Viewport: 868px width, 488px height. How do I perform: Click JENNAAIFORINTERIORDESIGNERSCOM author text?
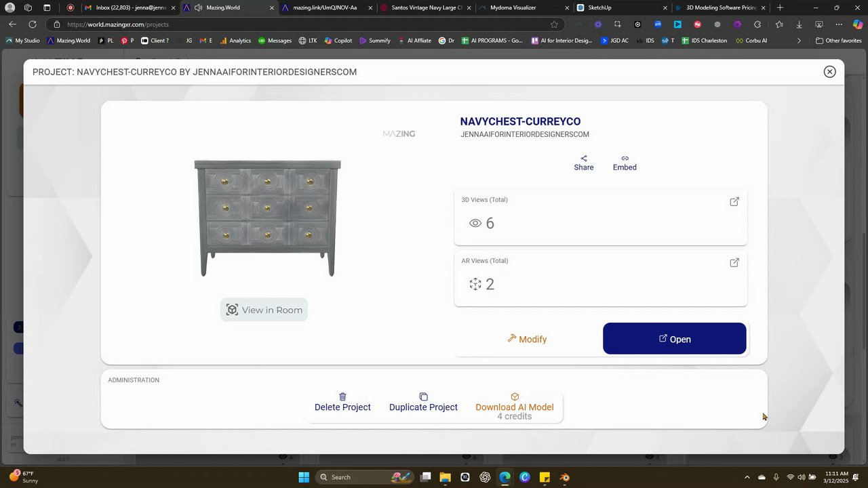coord(525,135)
